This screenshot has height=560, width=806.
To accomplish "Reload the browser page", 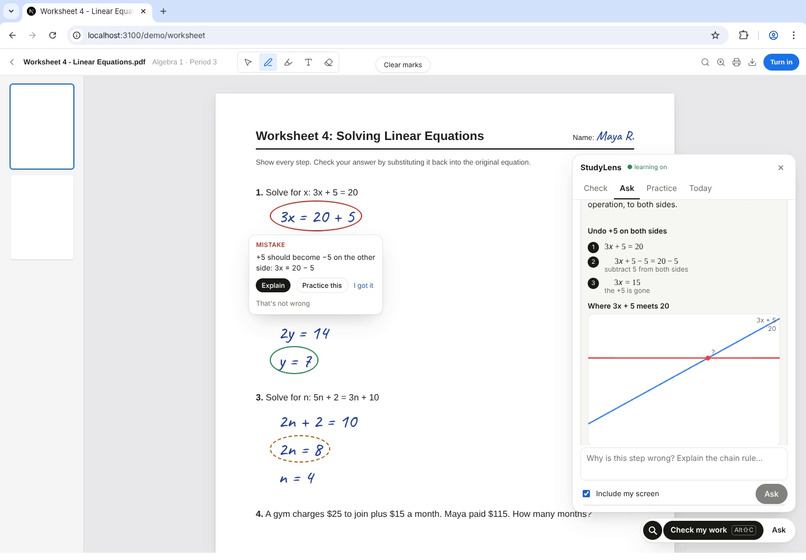I will pos(52,35).
